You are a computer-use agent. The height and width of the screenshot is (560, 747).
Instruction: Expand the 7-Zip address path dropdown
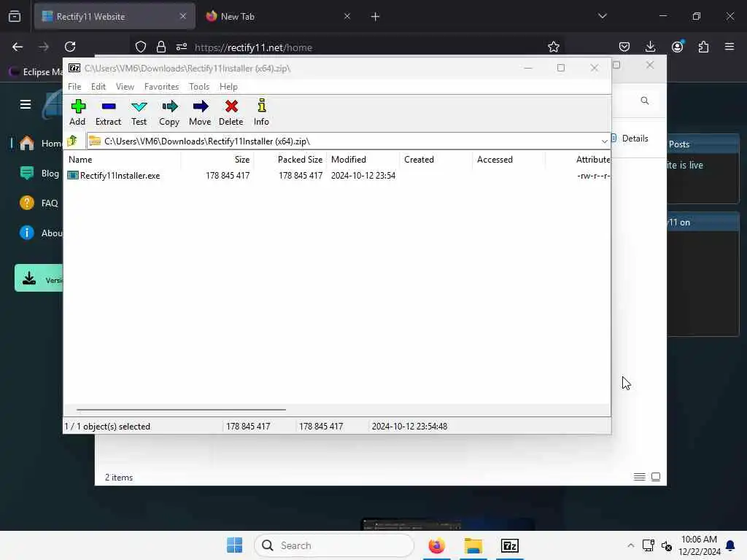pyautogui.click(x=604, y=141)
